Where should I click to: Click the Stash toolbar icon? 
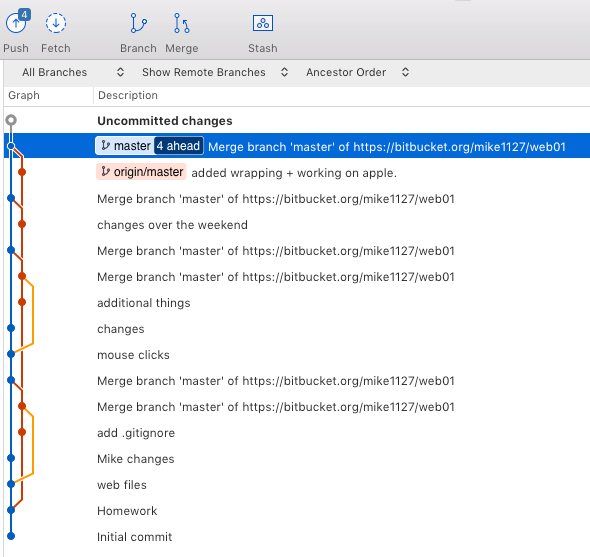pyautogui.click(x=263, y=23)
